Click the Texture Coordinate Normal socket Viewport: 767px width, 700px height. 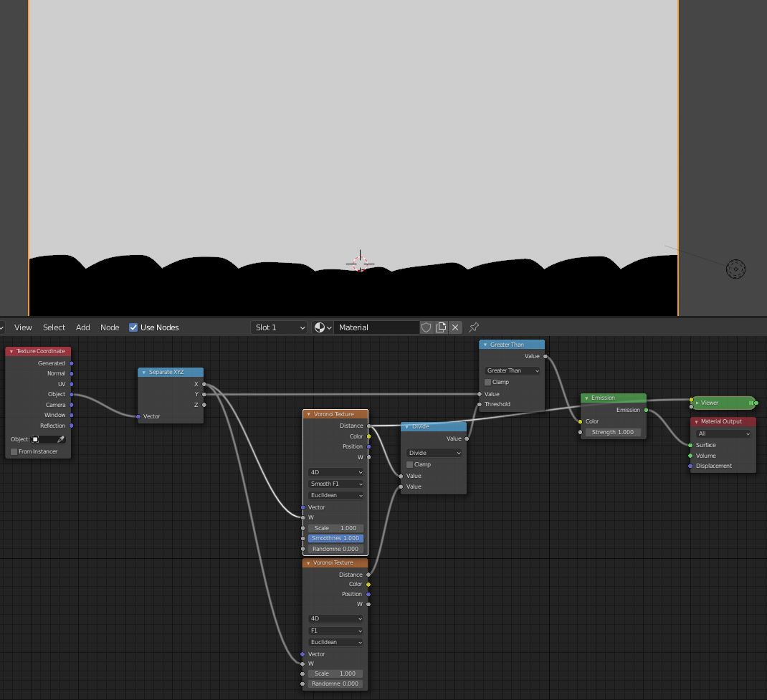coord(72,373)
